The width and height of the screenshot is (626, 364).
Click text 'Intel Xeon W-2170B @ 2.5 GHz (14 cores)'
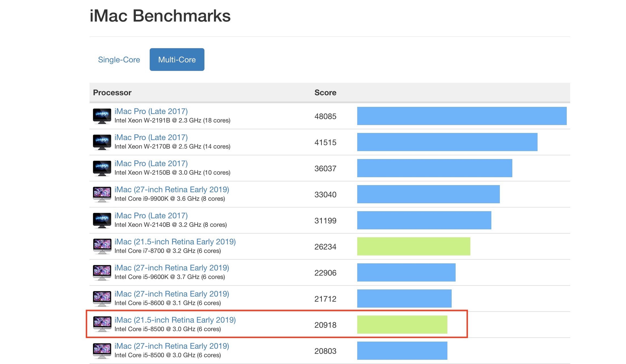tap(172, 147)
